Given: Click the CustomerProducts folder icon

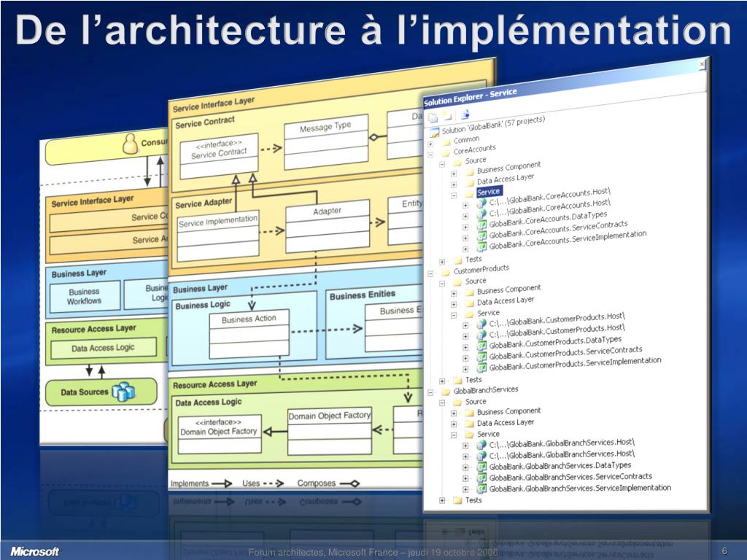Looking at the screenshot, I should (x=446, y=273).
